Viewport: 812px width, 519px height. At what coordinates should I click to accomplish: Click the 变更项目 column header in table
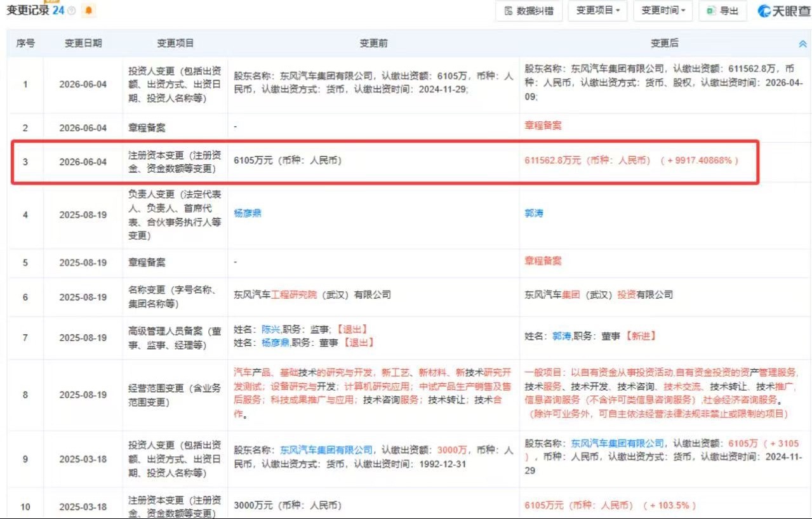(x=175, y=43)
